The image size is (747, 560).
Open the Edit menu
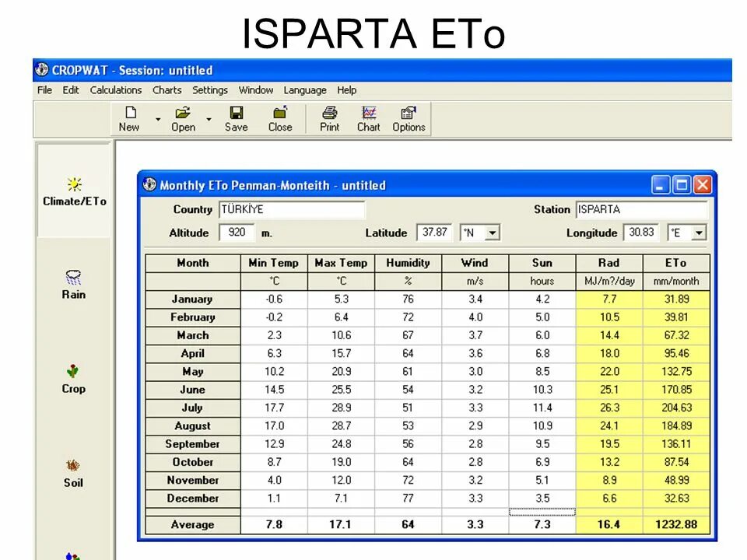pos(71,90)
